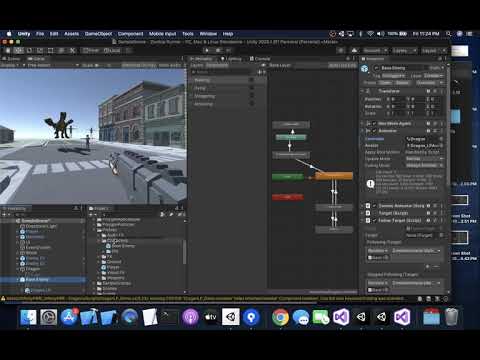Image resolution: width=480 pixels, height=360 pixels.
Task: Open the Tag dropdown in the Inspector
Action: [x=395, y=76]
